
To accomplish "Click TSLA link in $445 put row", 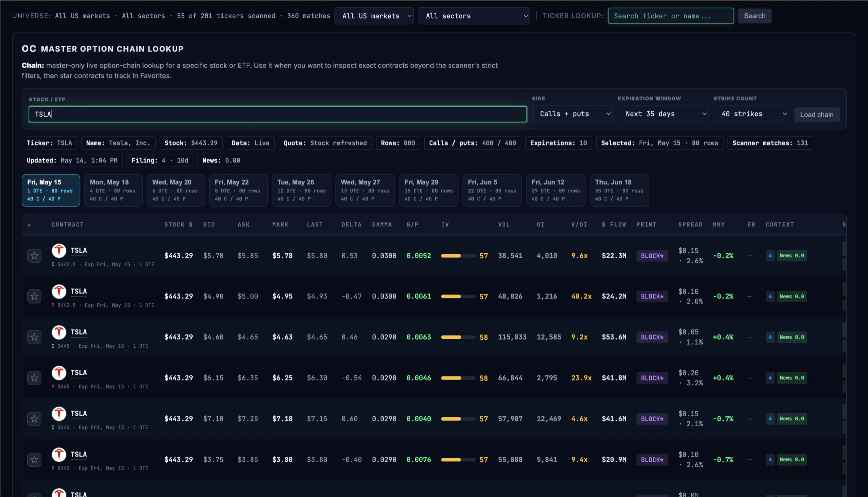I will click(x=78, y=373).
